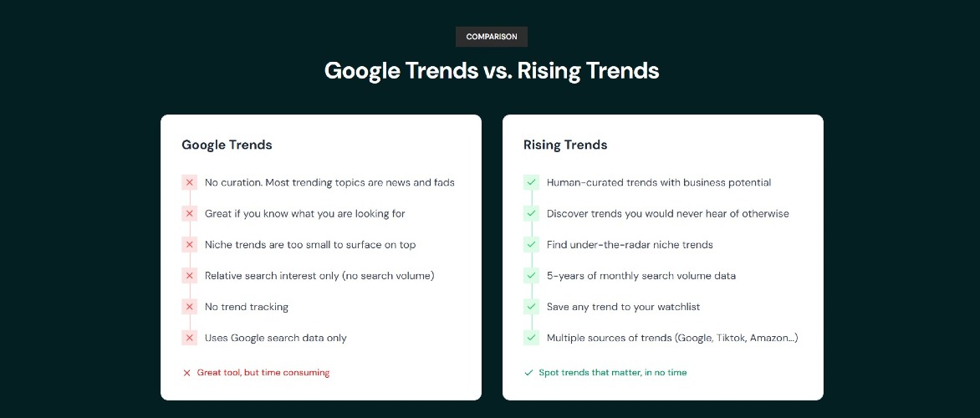The width and height of the screenshot is (980, 418).
Task: Click red X icon next to 'Great if you know'
Action: click(x=189, y=214)
